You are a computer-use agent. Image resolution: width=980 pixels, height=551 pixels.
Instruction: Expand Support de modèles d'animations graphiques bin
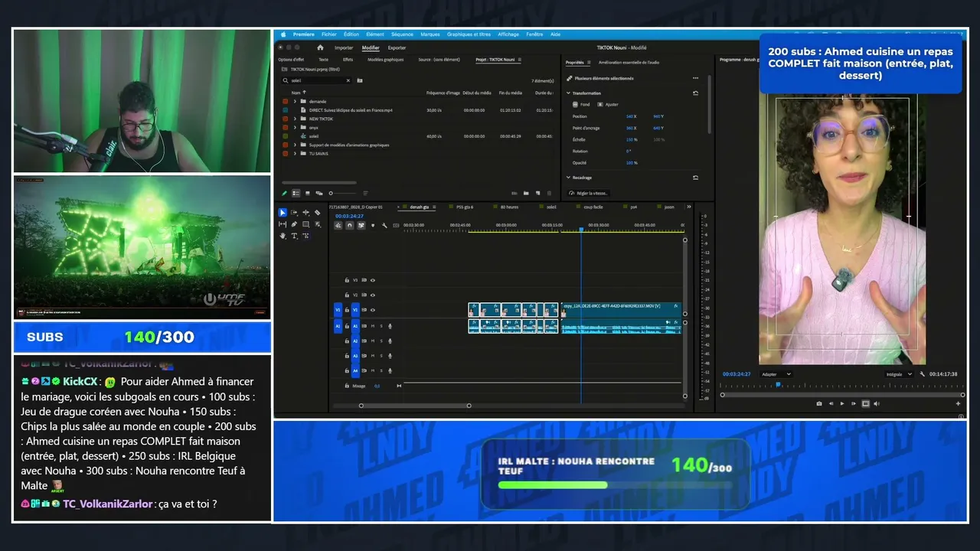[295, 145]
